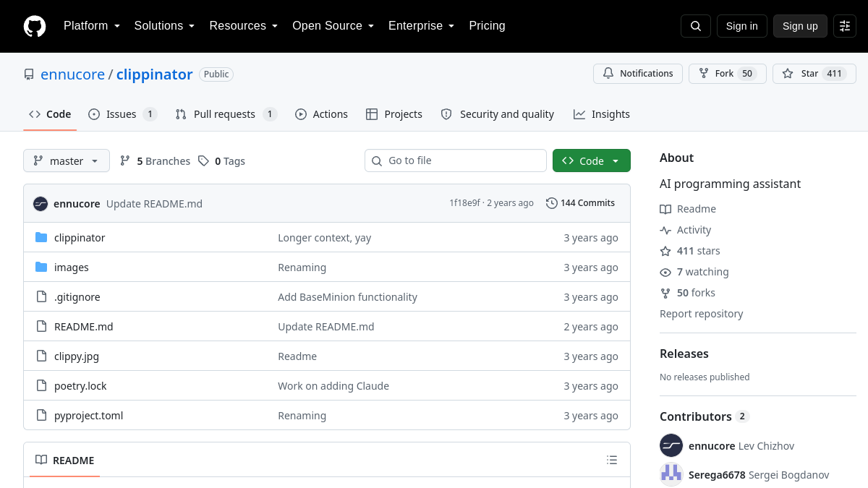Open the clippy.jpg file

pyautogui.click(x=77, y=356)
